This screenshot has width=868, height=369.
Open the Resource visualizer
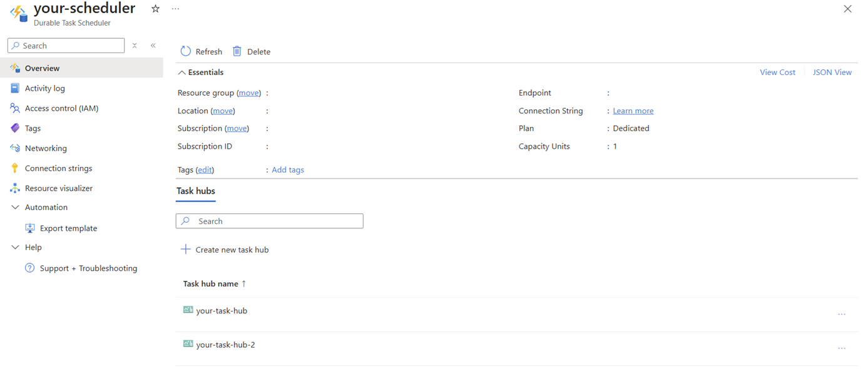[x=56, y=188]
